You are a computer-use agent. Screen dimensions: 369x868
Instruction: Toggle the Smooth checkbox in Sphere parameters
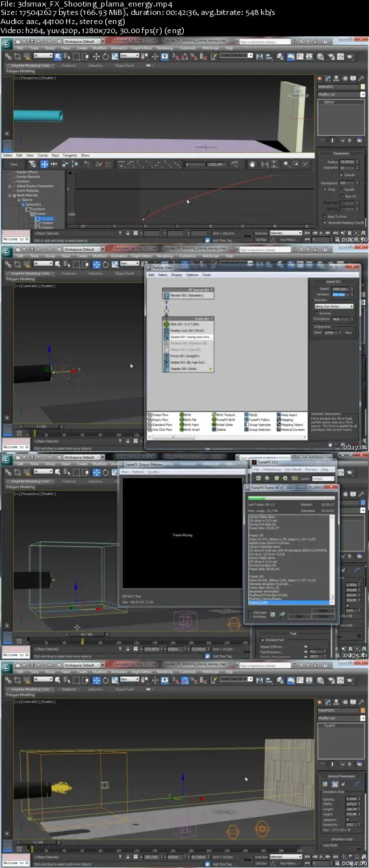pos(342,175)
